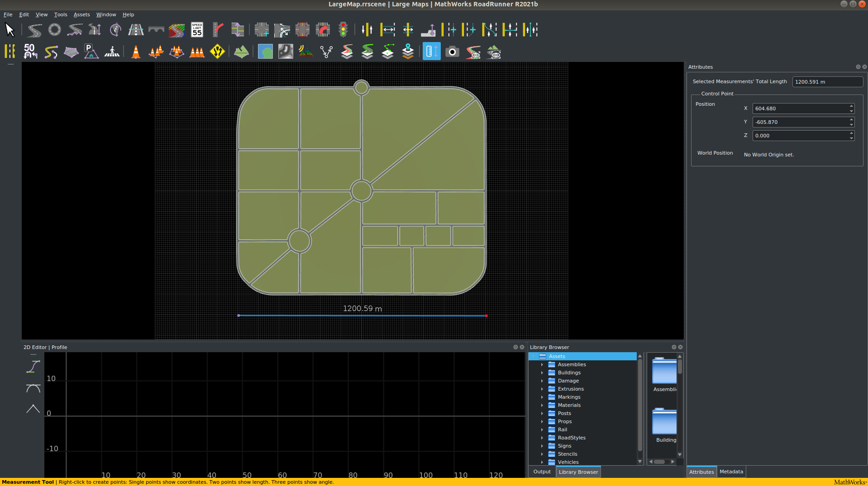Select the circular roundabout road tool
This screenshot has height=486, width=868.
(54, 30)
